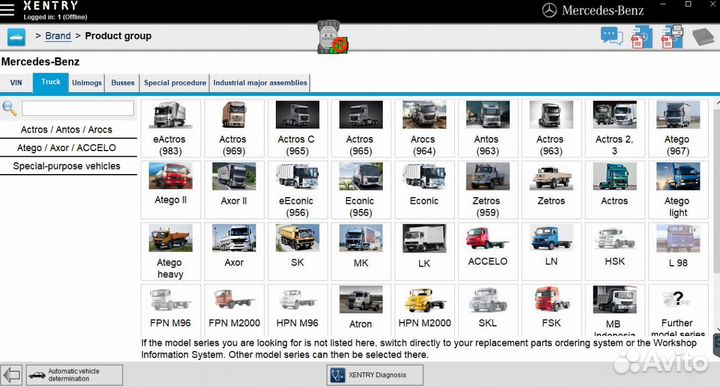The height and width of the screenshot is (387, 720).
Task: Click the blue car home icon
Action: coord(16,37)
